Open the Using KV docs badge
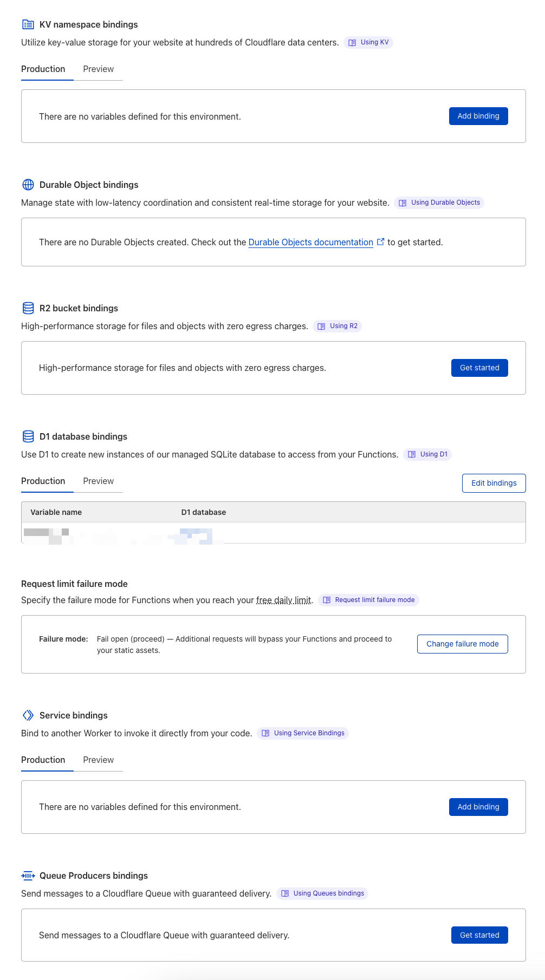The width and height of the screenshot is (545, 980). [368, 42]
